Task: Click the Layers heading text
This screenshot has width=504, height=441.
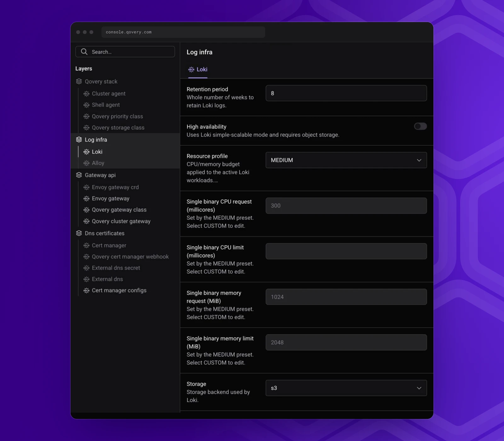Action: click(84, 69)
